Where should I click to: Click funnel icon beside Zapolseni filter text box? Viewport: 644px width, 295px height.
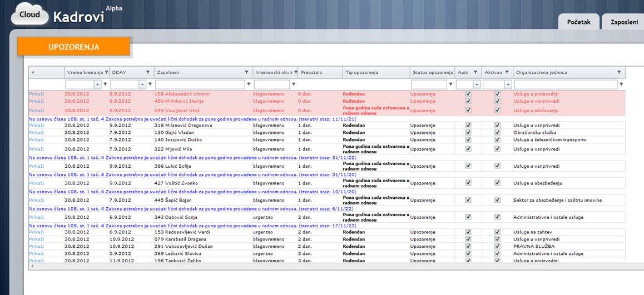click(249, 84)
